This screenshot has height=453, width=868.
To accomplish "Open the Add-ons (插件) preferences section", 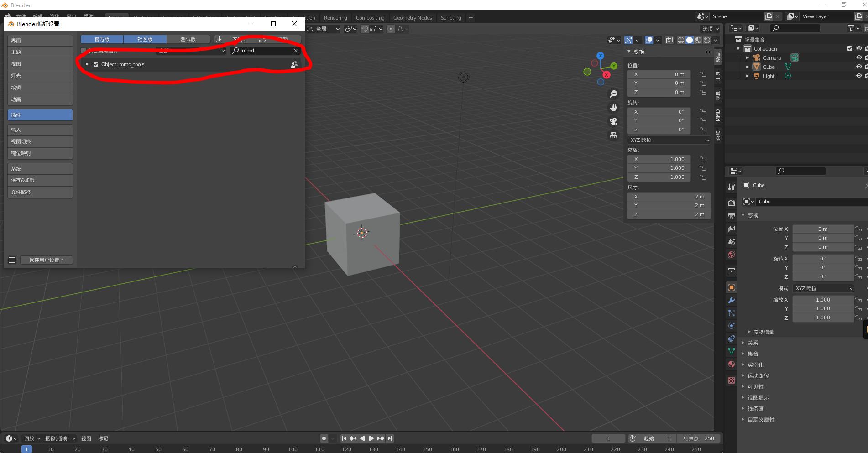I will tap(40, 115).
